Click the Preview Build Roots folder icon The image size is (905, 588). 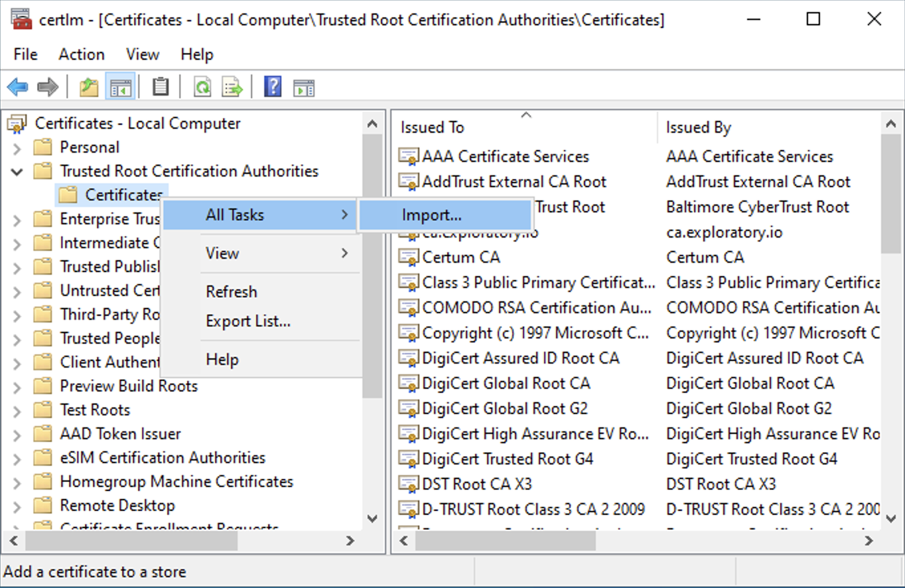[43, 386]
